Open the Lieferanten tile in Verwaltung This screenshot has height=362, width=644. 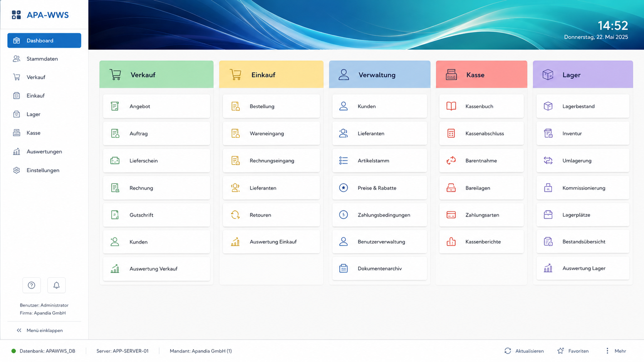(x=379, y=133)
